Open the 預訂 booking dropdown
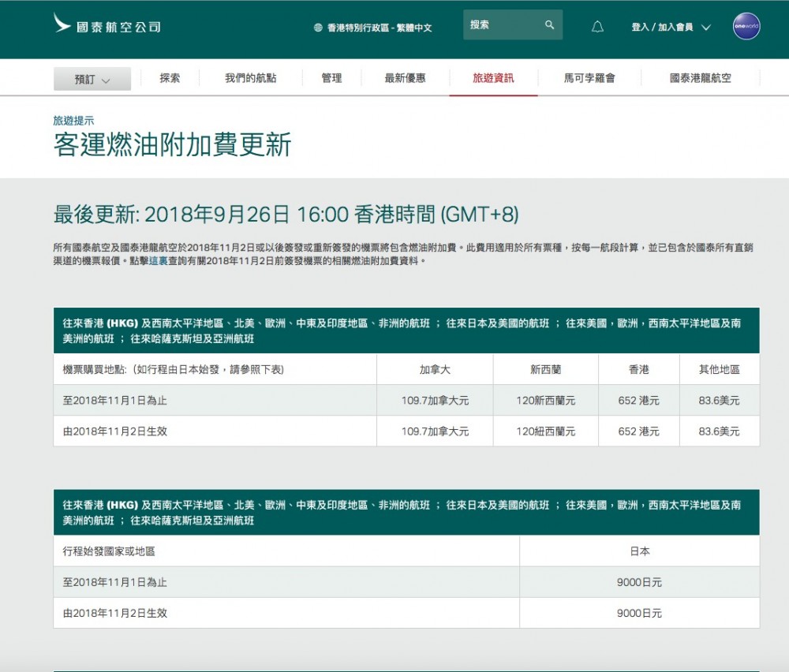789x672 pixels. pyautogui.click(x=92, y=79)
